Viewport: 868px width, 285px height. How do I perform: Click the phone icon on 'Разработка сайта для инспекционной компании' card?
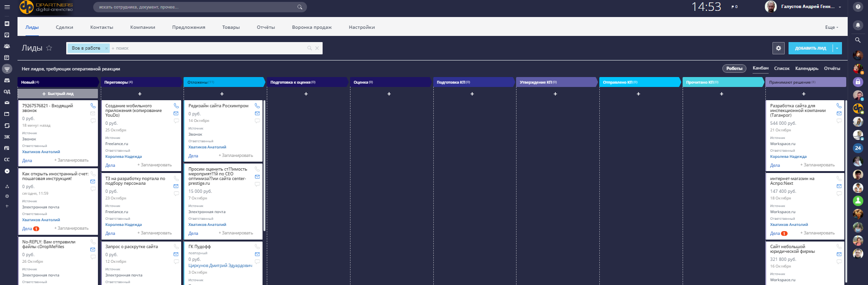point(839,106)
